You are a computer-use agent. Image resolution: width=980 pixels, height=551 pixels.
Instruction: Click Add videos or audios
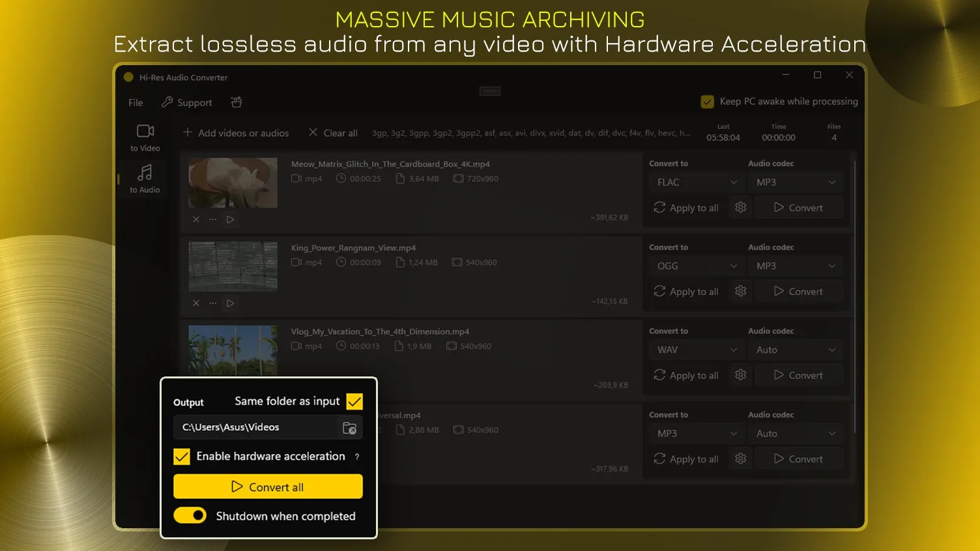point(236,133)
